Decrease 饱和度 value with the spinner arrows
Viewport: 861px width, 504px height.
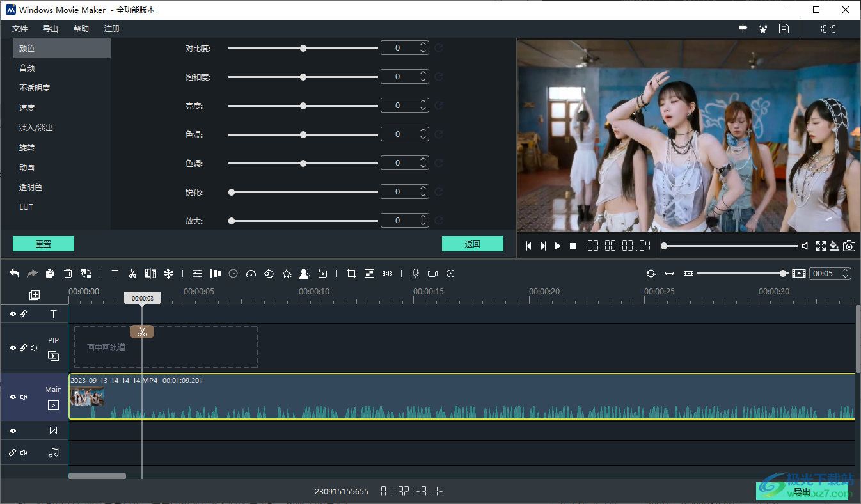coord(422,80)
